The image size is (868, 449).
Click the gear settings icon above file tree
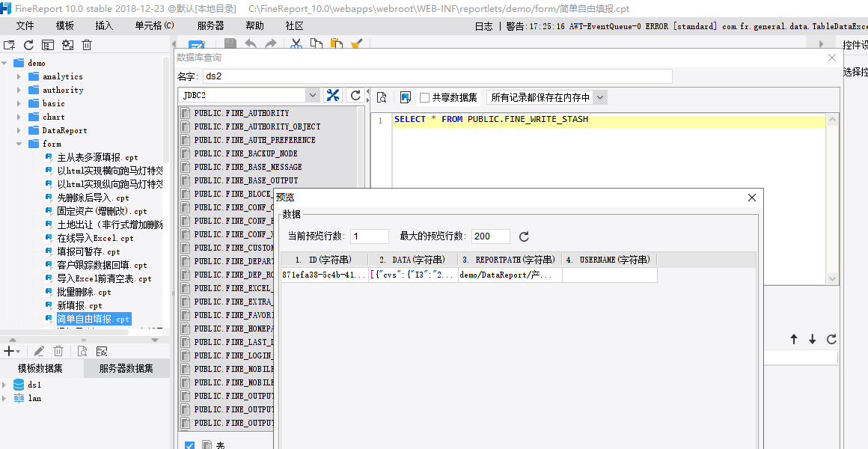(x=67, y=46)
